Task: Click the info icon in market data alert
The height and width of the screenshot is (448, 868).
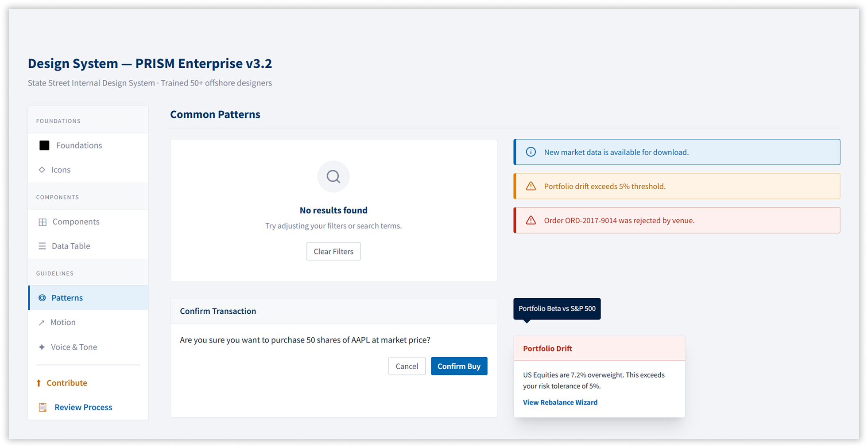Action: [531, 152]
